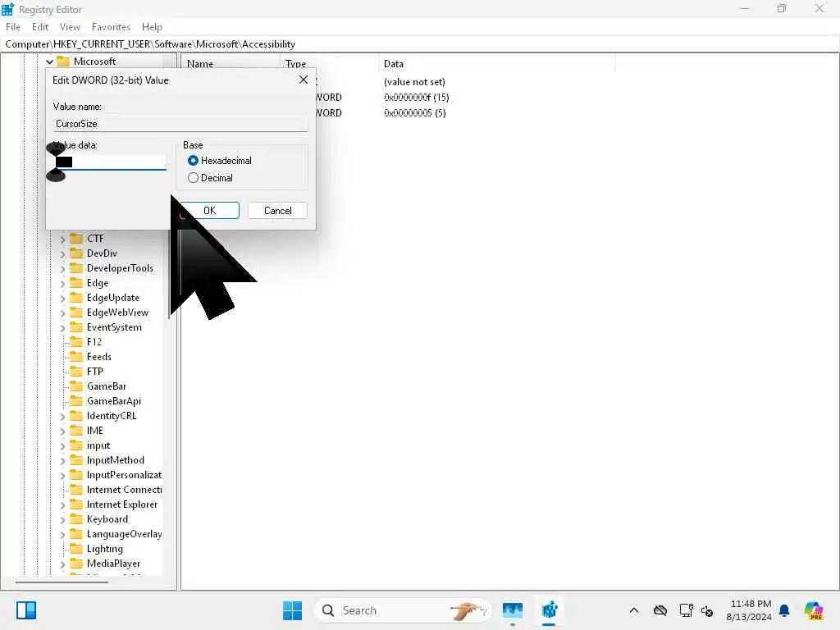This screenshot has width=840, height=630.
Task: Open the File menu
Action: [x=13, y=27]
